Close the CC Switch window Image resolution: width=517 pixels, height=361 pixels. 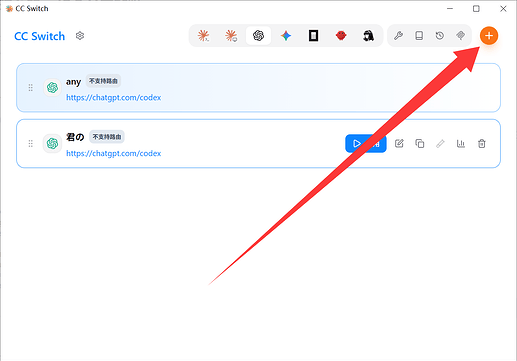[x=503, y=9]
